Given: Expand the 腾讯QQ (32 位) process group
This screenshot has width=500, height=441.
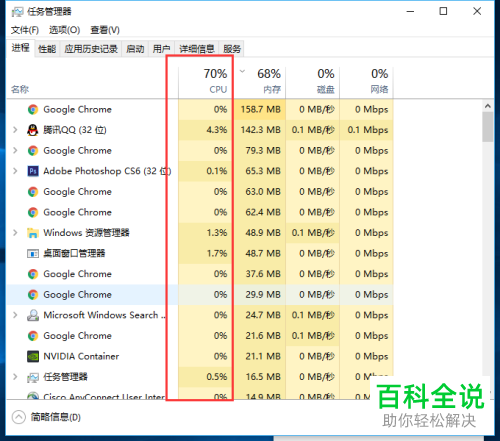Looking at the screenshot, I should click(x=15, y=130).
